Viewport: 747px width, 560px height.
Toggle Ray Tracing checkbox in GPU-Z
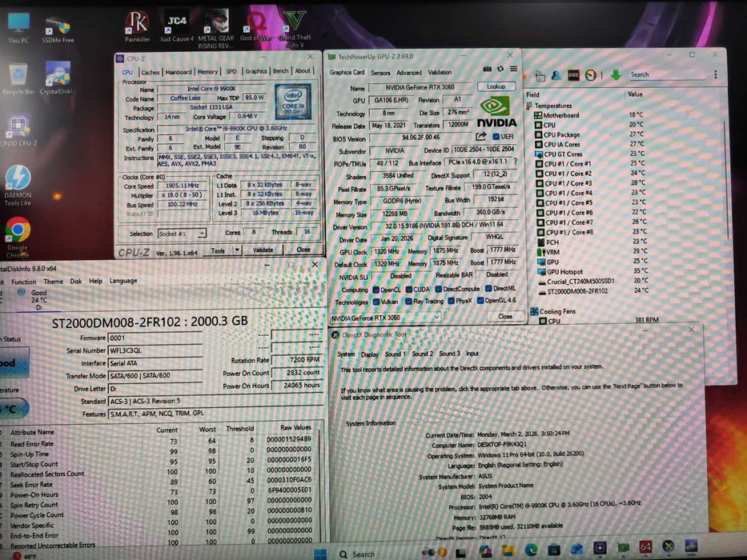point(409,302)
